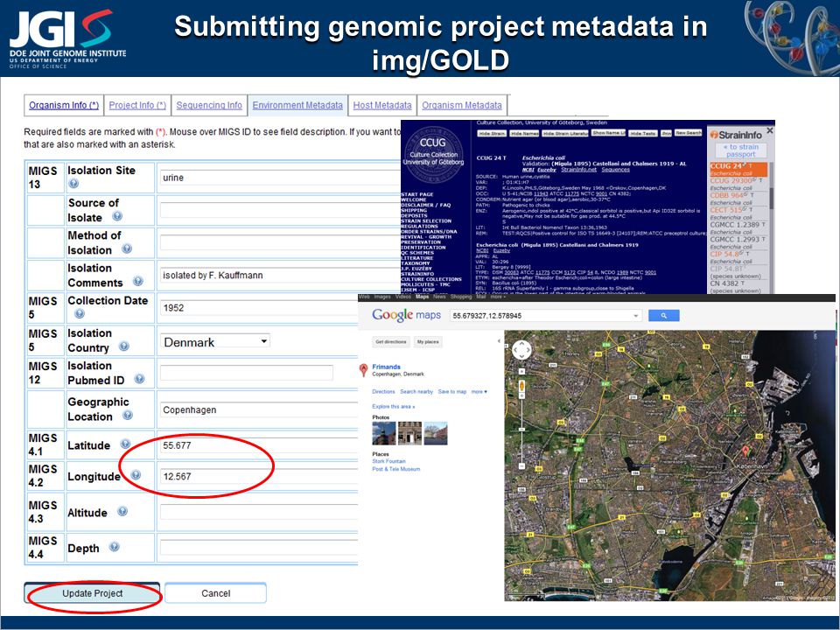Click the Cancel button
The height and width of the screenshot is (630, 840).
coord(215,593)
